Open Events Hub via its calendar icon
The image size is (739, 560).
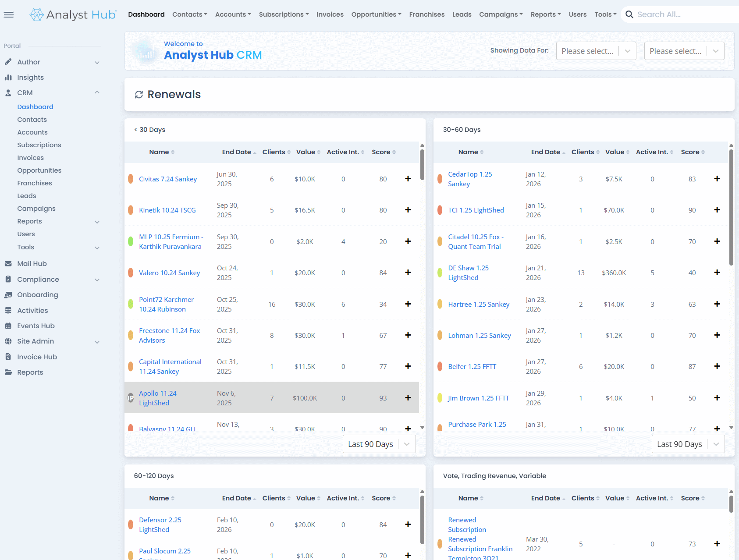pyautogui.click(x=8, y=326)
